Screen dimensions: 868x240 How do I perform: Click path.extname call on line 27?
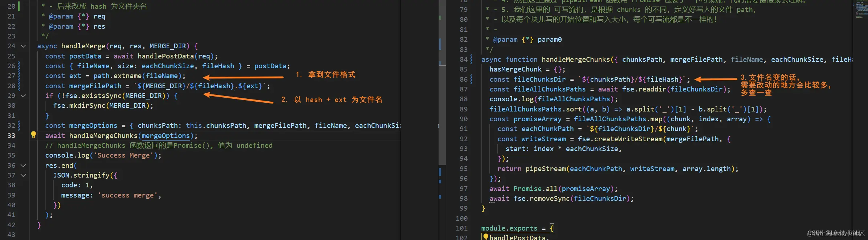tap(138, 76)
